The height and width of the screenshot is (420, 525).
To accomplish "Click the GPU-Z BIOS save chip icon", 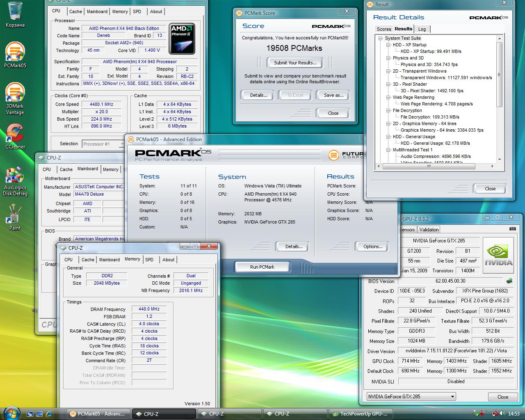I will pyautogui.click(x=509, y=281).
